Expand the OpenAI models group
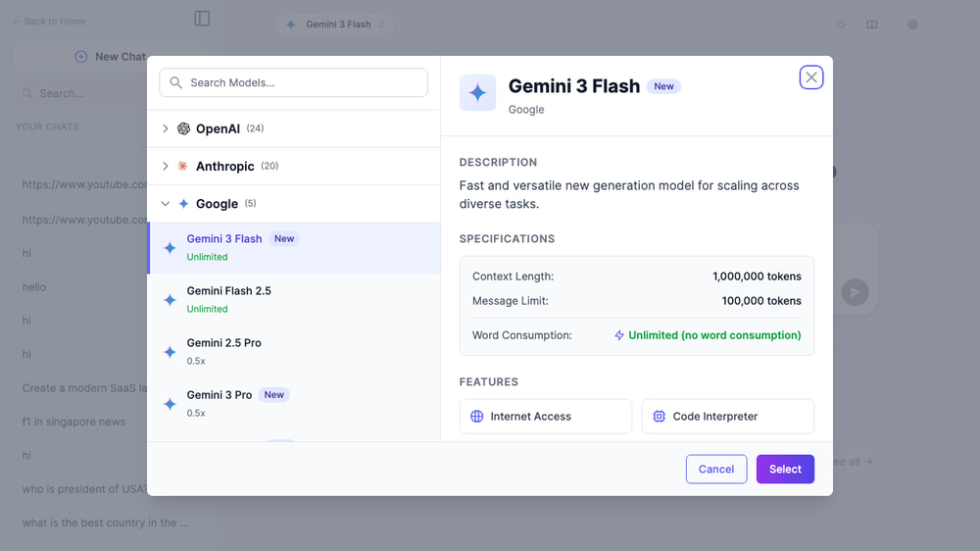This screenshot has width=980, height=551. [x=166, y=128]
